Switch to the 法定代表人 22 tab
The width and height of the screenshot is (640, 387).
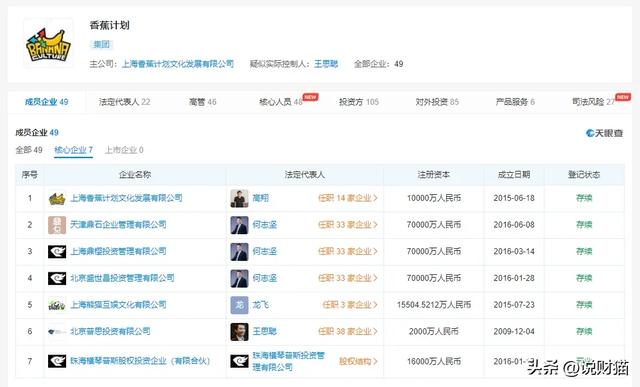click(x=124, y=102)
